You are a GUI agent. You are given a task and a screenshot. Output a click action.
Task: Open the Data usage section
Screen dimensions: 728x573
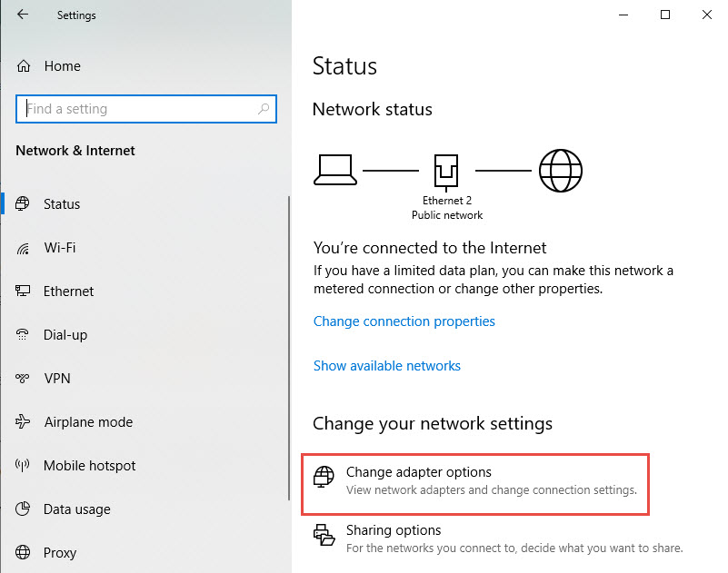coord(76,509)
